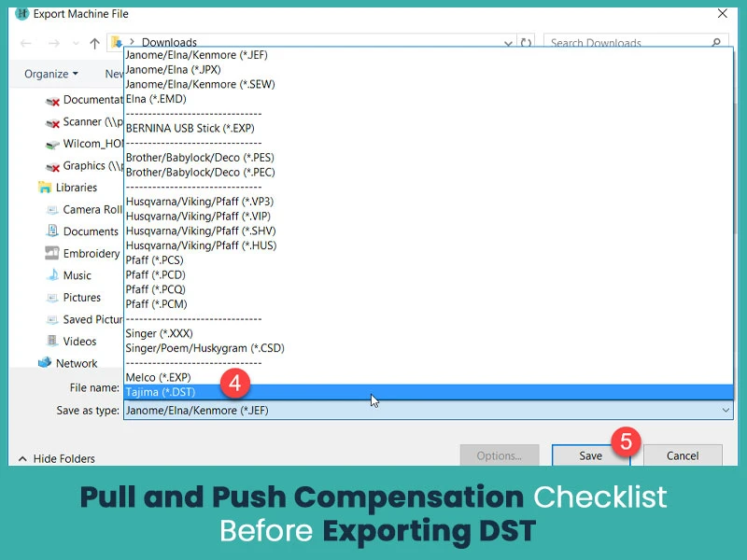
Task: Navigate to Downloads via breadcrumb
Action: (170, 42)
